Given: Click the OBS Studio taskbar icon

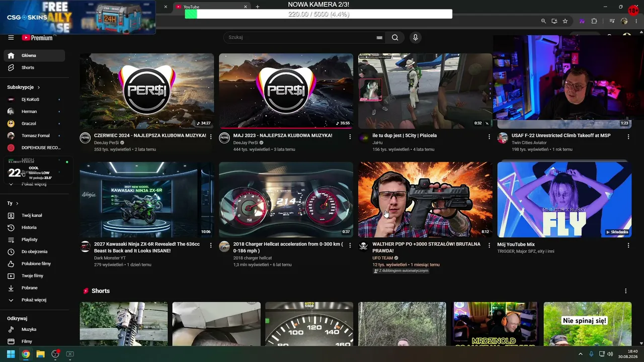Looking at the screenshot, I should pos(55,354).
